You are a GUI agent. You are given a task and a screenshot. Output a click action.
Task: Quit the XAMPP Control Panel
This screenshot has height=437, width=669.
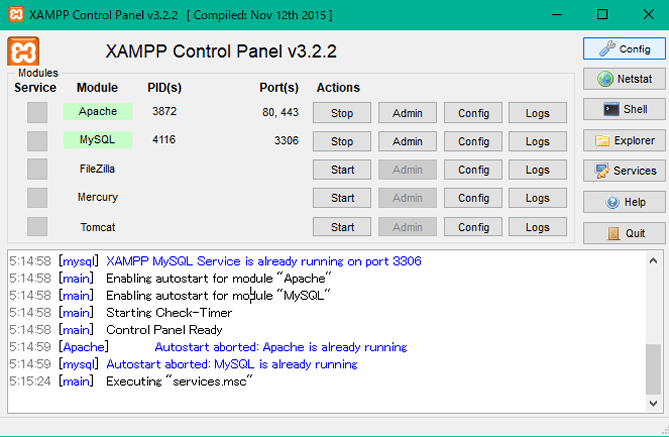point(624,233)
